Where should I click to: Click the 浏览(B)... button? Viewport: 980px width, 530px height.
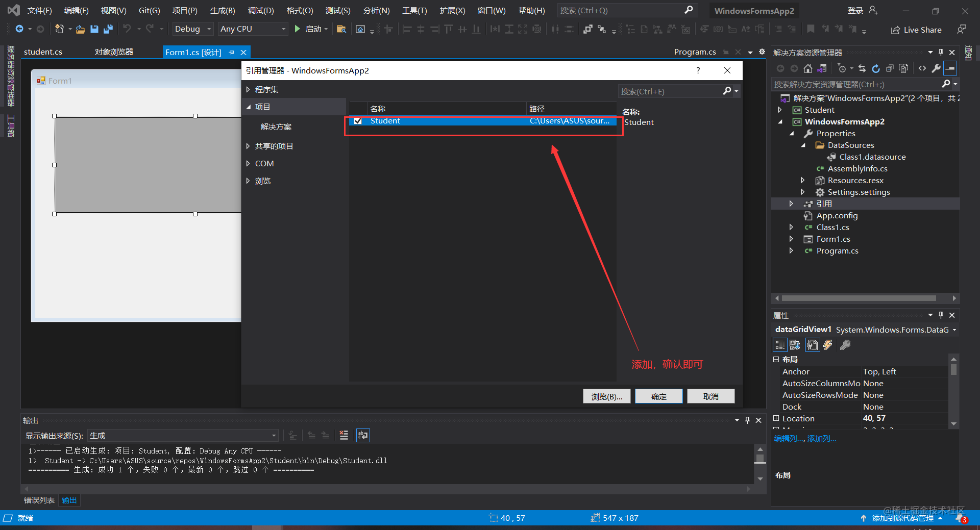click(606, 396)
